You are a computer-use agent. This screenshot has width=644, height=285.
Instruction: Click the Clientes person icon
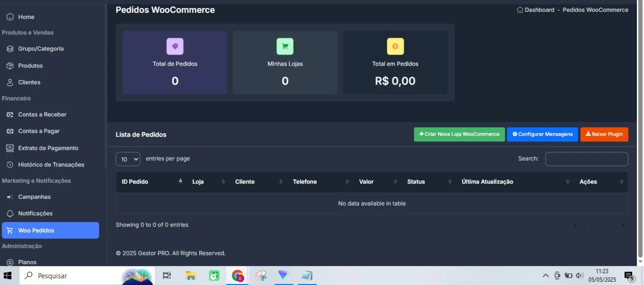point(10,82)
